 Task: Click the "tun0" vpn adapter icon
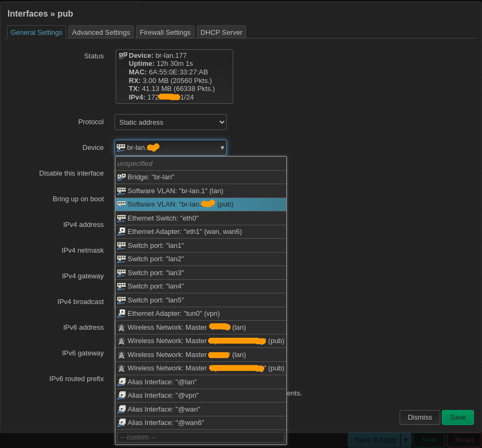(x=121, y=314)
